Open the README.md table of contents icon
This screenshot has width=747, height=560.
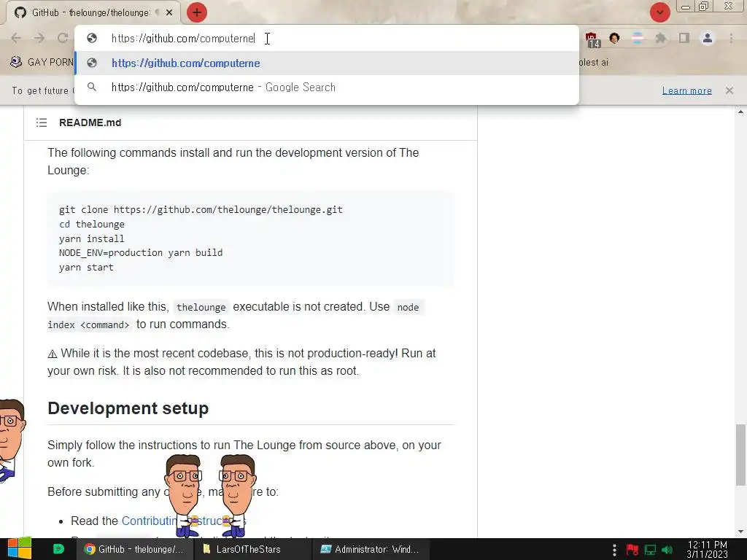pos(42,122)
